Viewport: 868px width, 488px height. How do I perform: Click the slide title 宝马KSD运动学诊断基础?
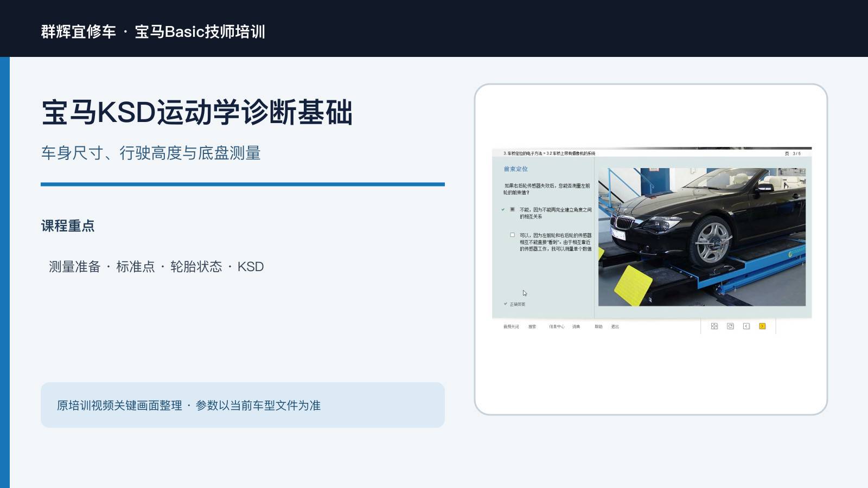[197, 113]
